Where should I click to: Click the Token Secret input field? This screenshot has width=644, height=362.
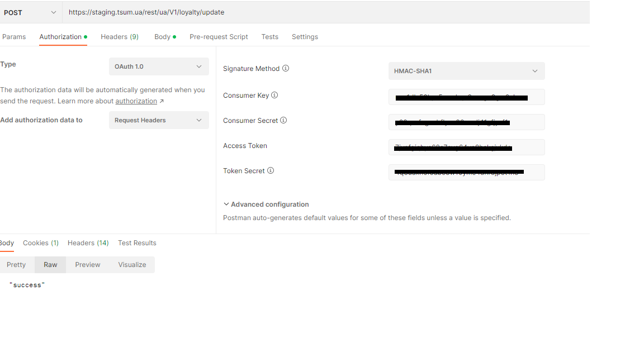point(467,173)
